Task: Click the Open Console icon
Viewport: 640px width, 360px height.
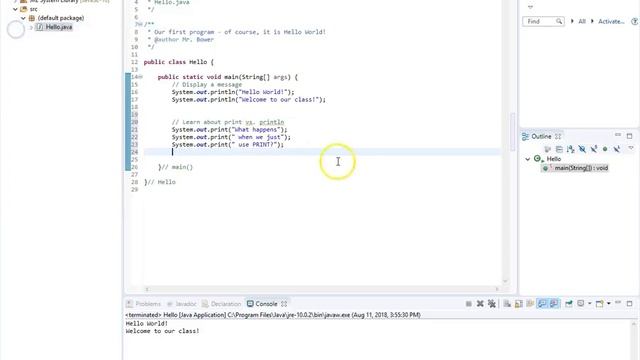Action: point(599,304)
